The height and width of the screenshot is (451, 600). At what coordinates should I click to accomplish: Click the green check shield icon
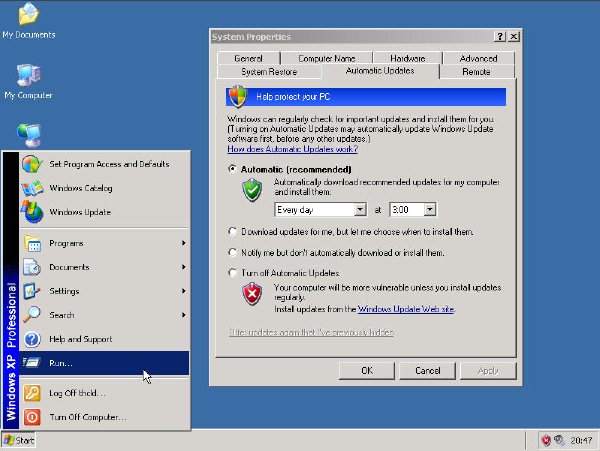(252, 190)
